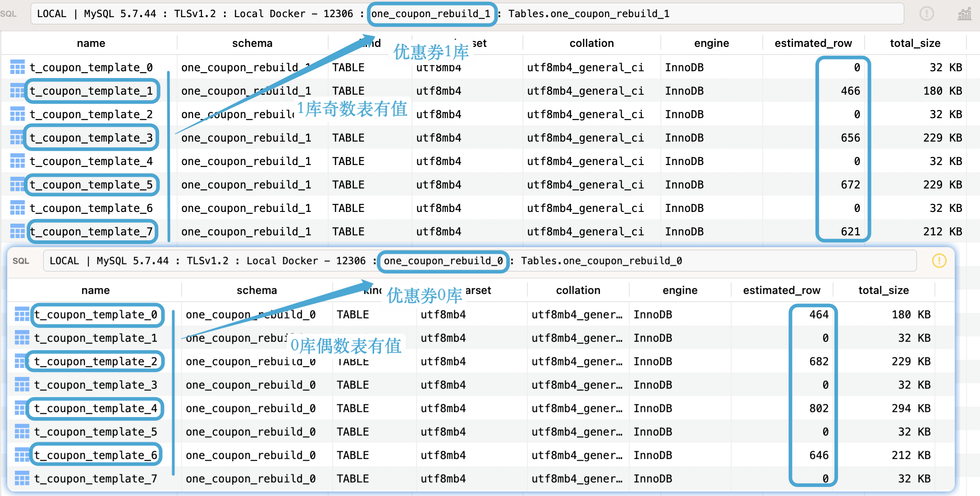Click the SQL label in upper window
Screen dimensions: 980x496
click(x=9, y=14)
